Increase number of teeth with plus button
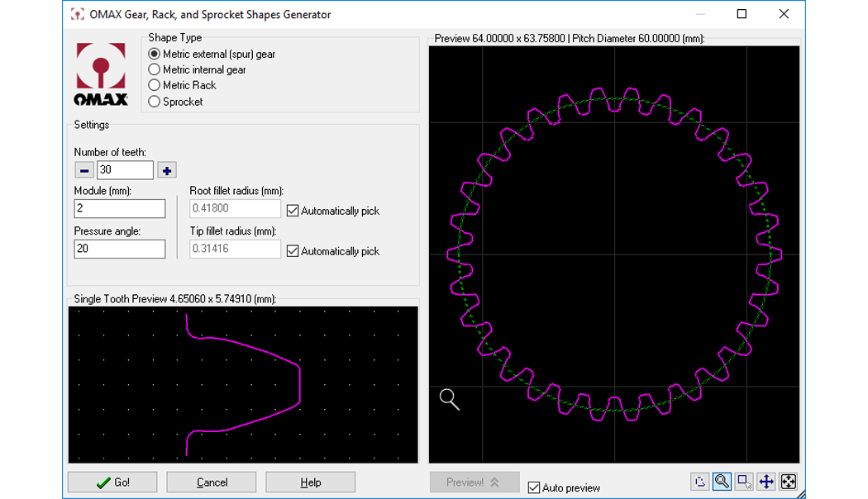 [x=167, y=170]
